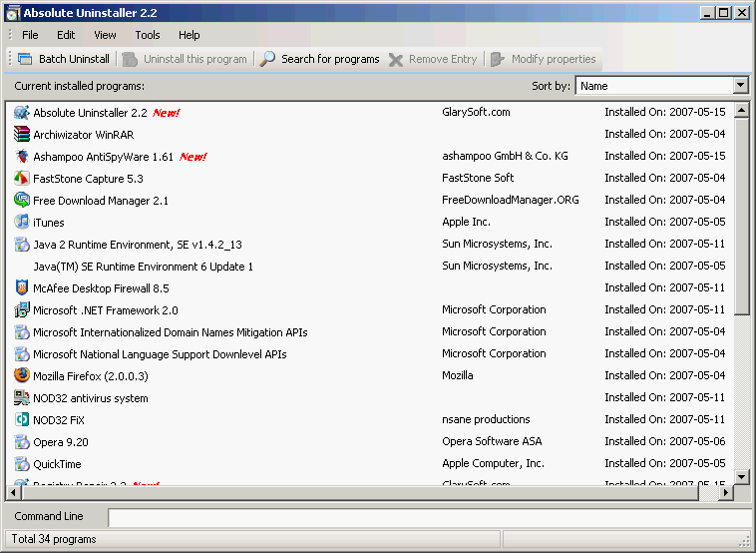Open the File menu
This screenshot has height=553, width=756.
tap(30, 35)
